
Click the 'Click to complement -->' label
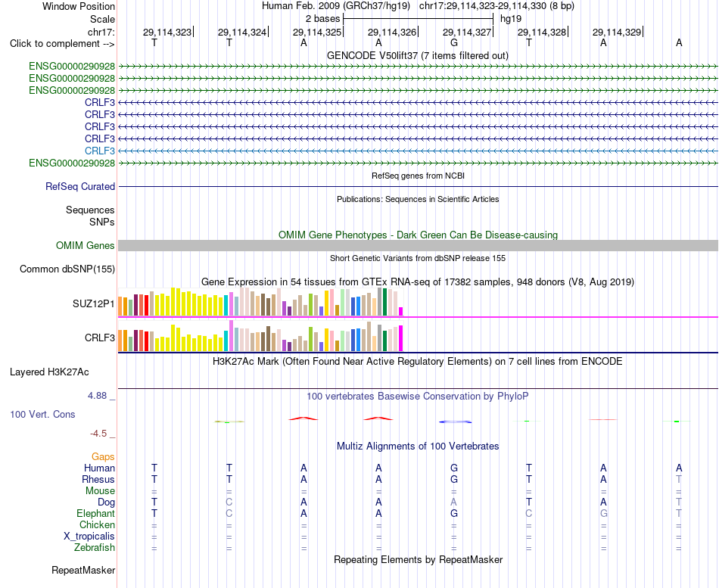coord(62,44)
